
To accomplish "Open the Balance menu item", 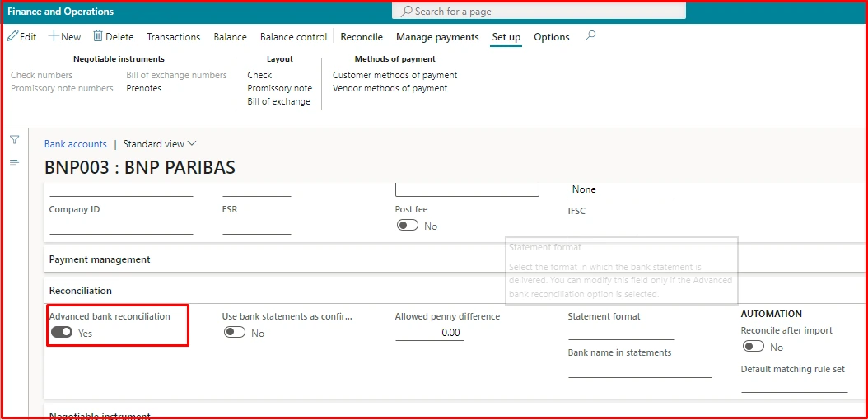I will point(230,36).
